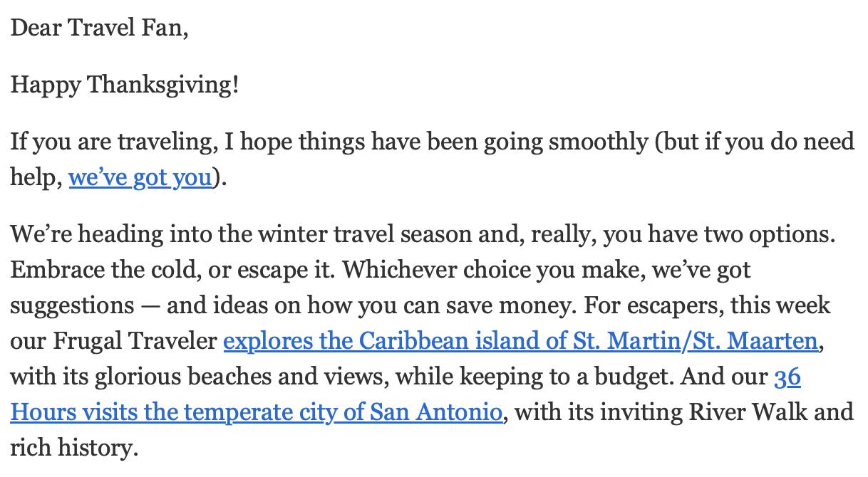Click the words "rich history." on last line
Image resolution: width=868 pixels, height=477 pixels.
coord(73,448)
